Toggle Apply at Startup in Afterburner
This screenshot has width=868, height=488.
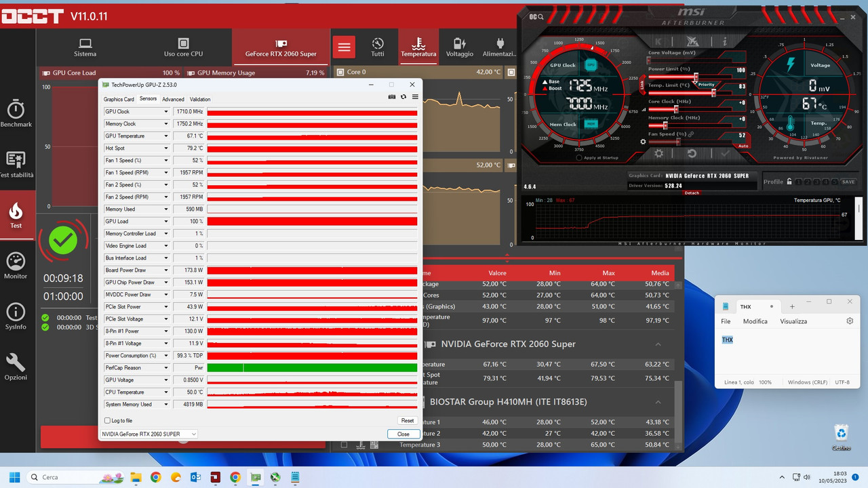(578, 158)
